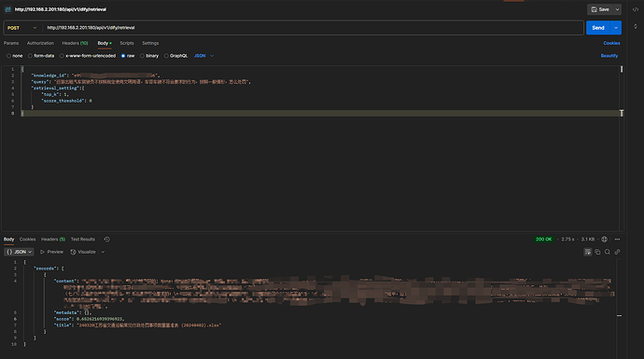
Task: Switch to the Authorization tab
Action: coord(40,43)
